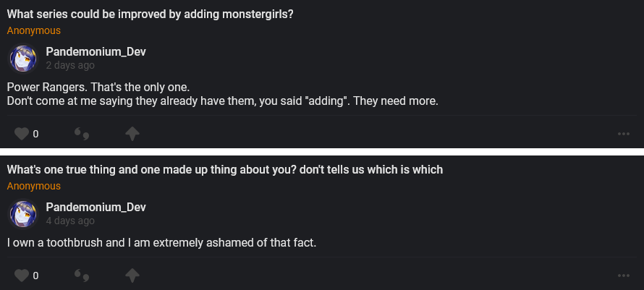The image size is (644, 290).
Task: Share the Power Rangers answer
Action: coord(132,134)
